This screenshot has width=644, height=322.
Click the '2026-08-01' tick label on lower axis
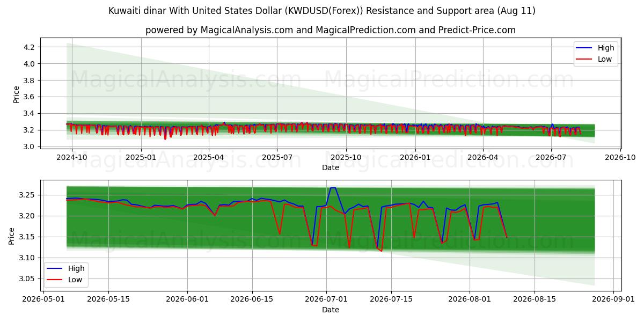pyautogui.click(x=470, y=299)
